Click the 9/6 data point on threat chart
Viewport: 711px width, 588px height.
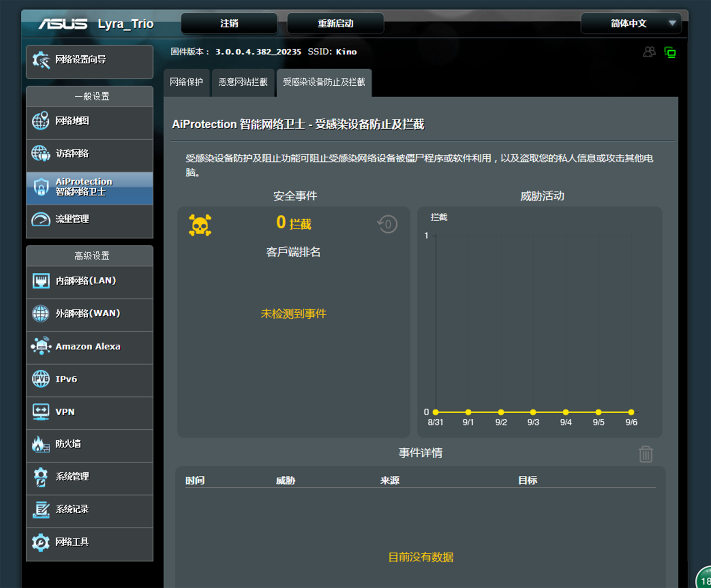(x=631, y=412)
